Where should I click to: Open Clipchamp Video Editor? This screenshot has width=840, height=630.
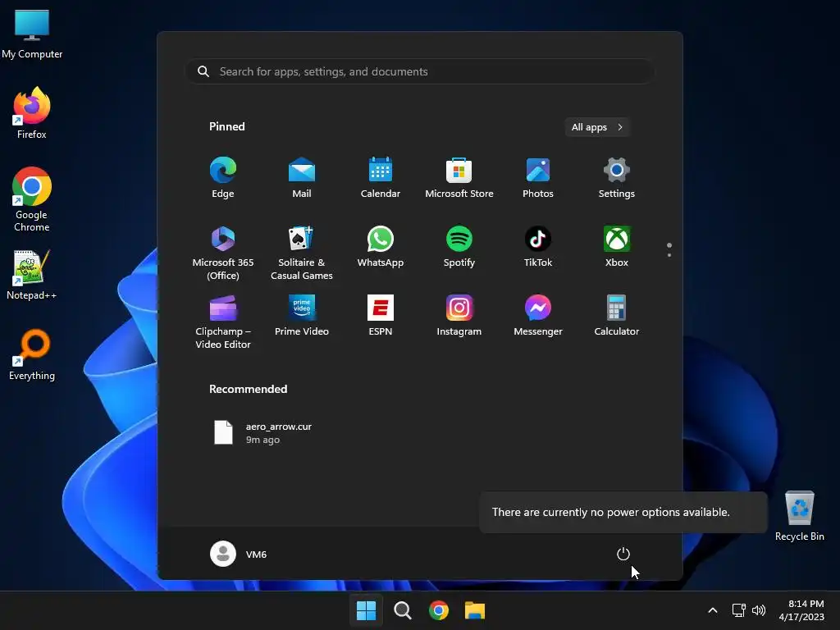click(223, 322)
